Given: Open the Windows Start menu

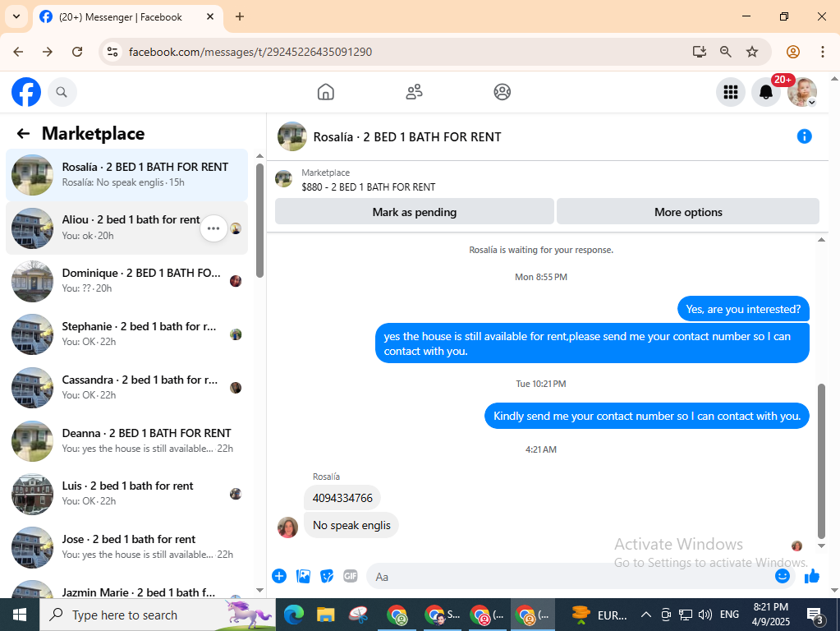Looking at the screenshot, I should (19, 615).
